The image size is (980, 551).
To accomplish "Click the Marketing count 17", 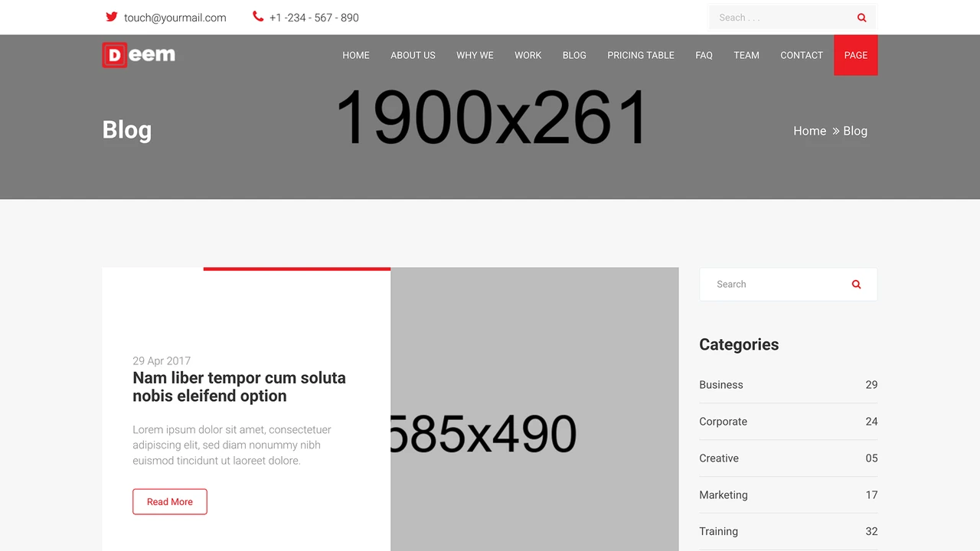I will pyautogui.click(x=871, y=495).
